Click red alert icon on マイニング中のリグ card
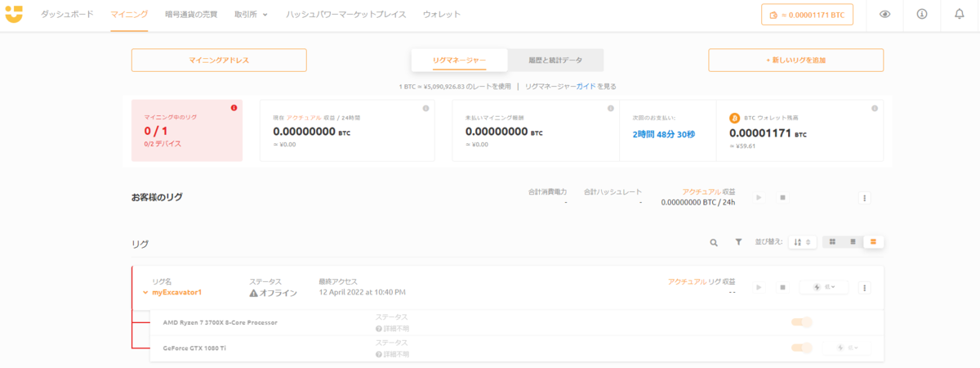Image resolution: width=980 pixels, height=368 pixels. (x=234, y=108)
